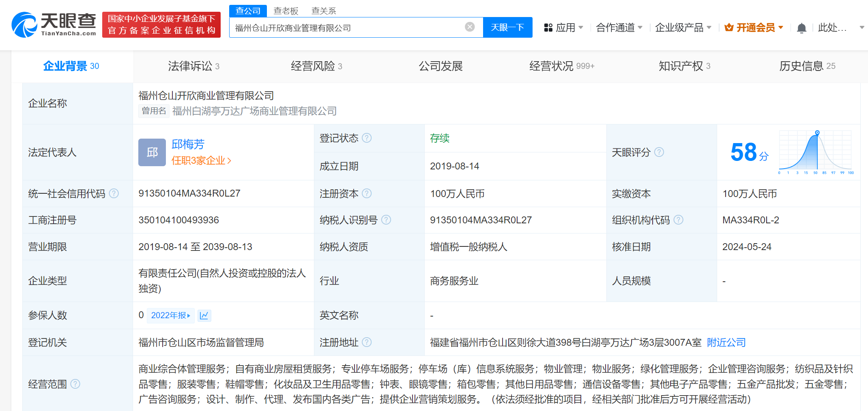Click the help icon next to 注册资本
868x411 pixels.
point(367,193)
